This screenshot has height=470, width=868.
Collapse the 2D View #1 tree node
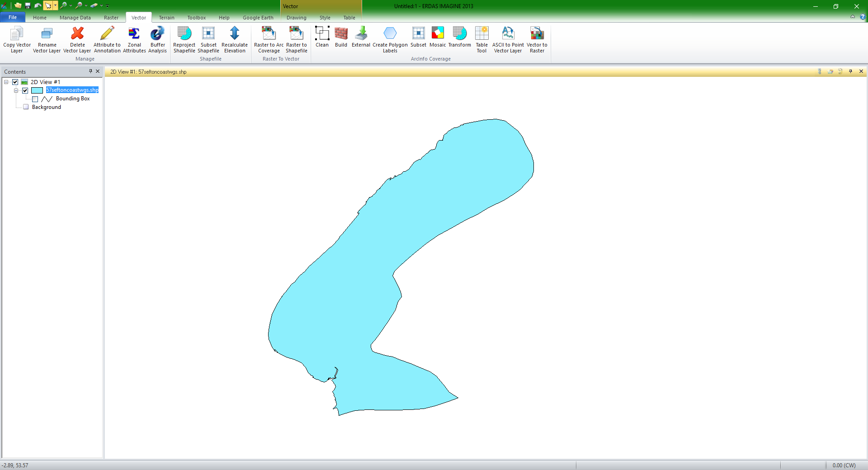pyautogui.click(x=6, y=82)
